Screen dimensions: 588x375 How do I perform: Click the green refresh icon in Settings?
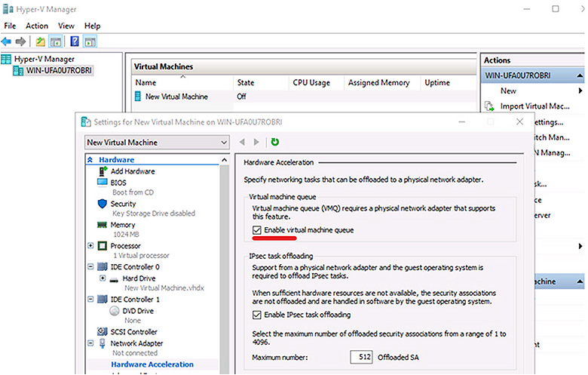click(x=275, y=142)
